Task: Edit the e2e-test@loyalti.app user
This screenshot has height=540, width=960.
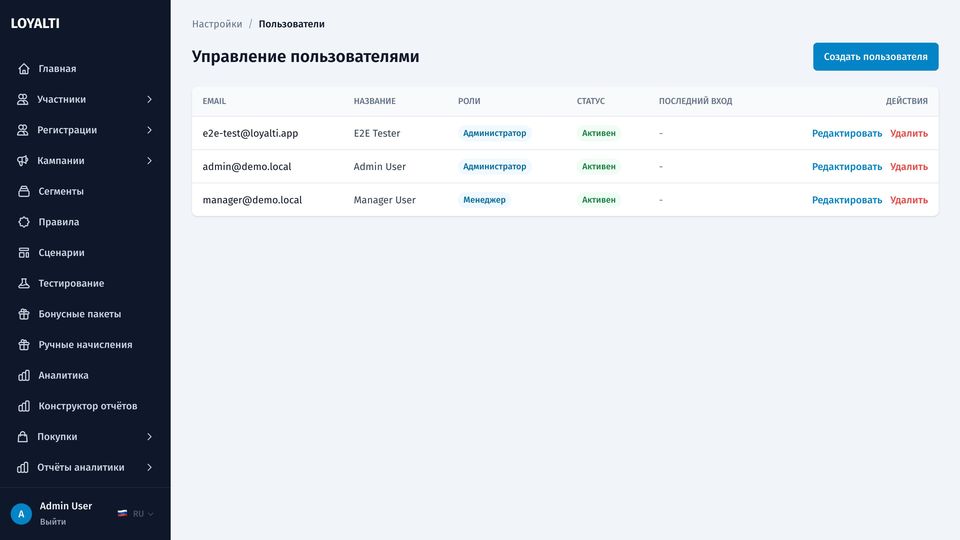Action: tap(847, 133)
